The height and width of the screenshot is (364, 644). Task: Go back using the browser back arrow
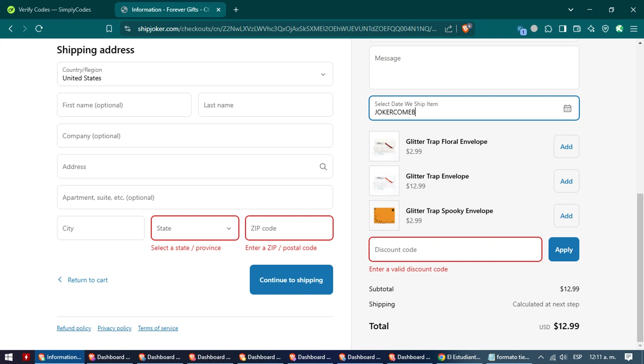point(11,29)
